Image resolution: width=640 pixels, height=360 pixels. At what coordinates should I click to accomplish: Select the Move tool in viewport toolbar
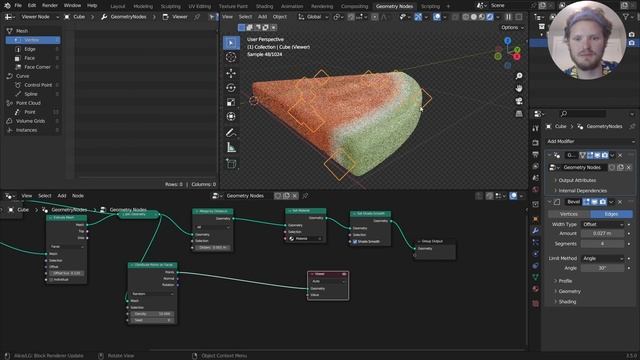[x=231, y=73]
